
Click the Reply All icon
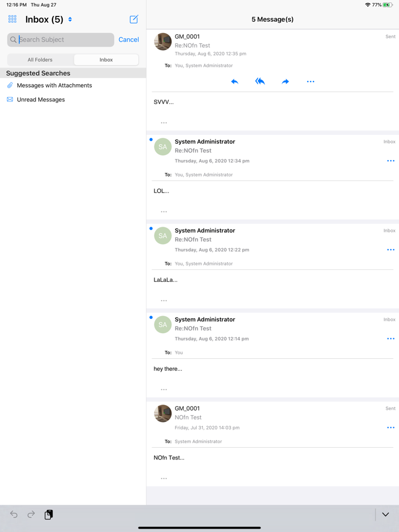260,81
